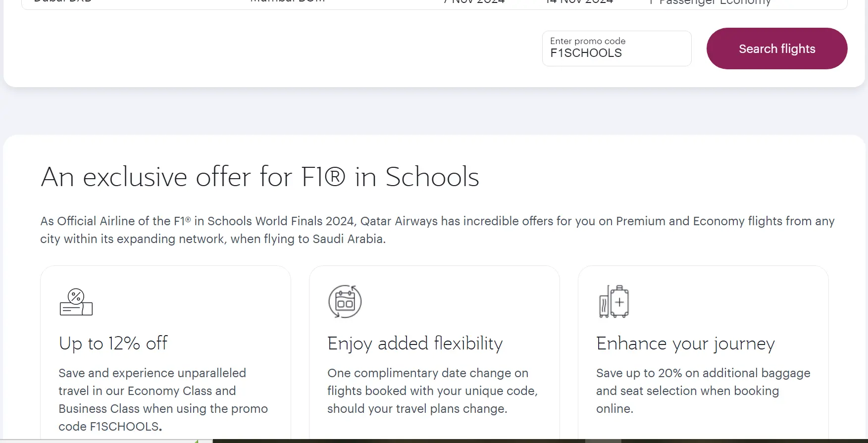
Task: Open the Mumbai BOM destination field
Action: point(287,3)
